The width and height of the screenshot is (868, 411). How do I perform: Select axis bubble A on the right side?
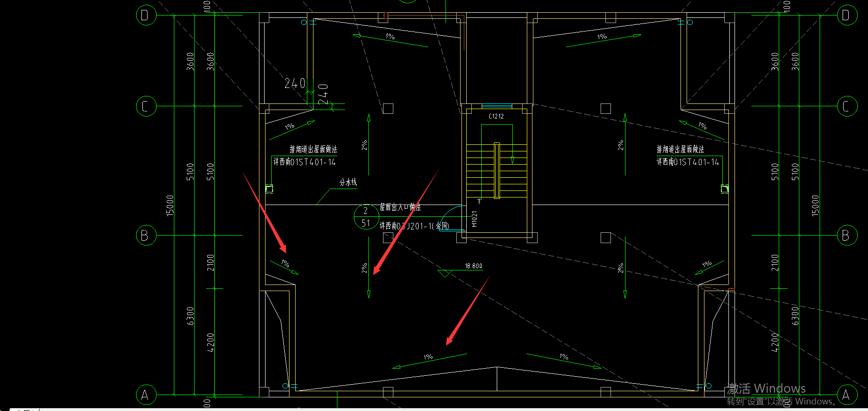847,395
